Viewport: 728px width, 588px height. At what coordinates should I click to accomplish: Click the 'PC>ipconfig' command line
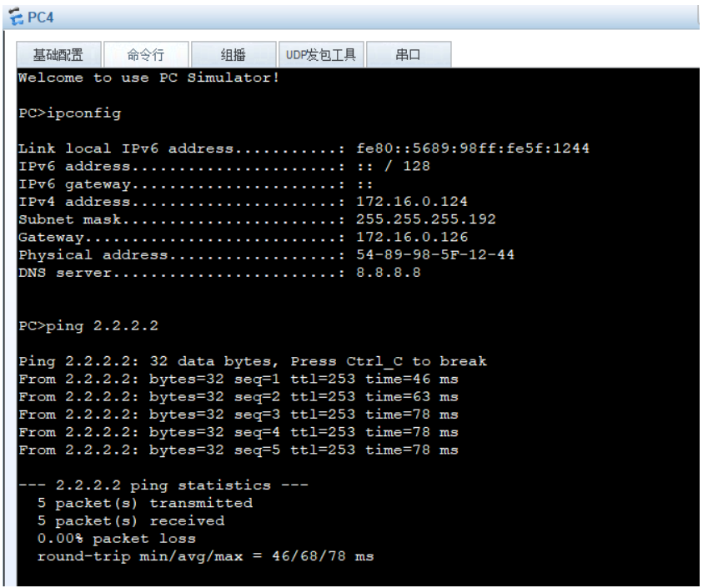pos(70,113)
